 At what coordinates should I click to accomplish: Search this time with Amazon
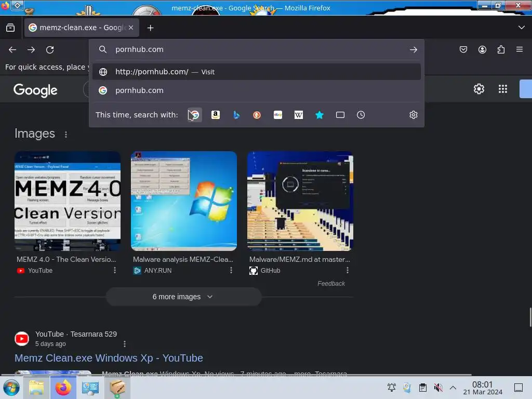click(x=216, y=115)
